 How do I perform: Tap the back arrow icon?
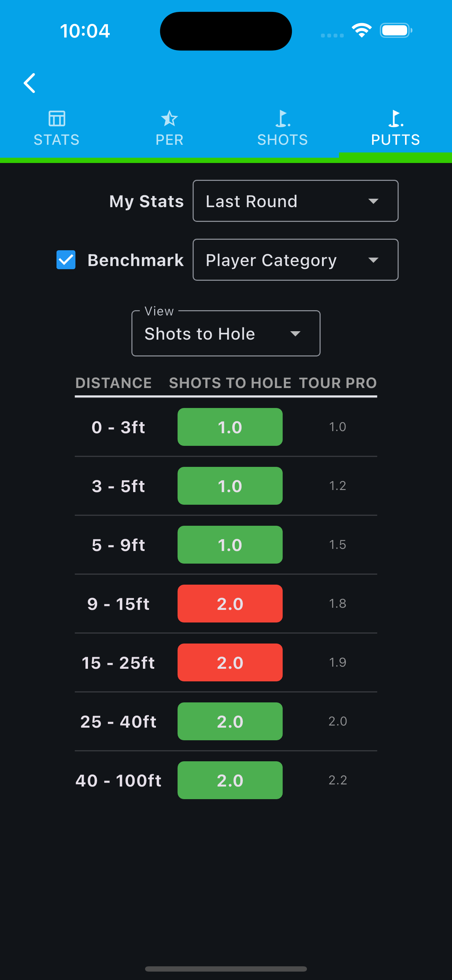(x=29, y=83)
